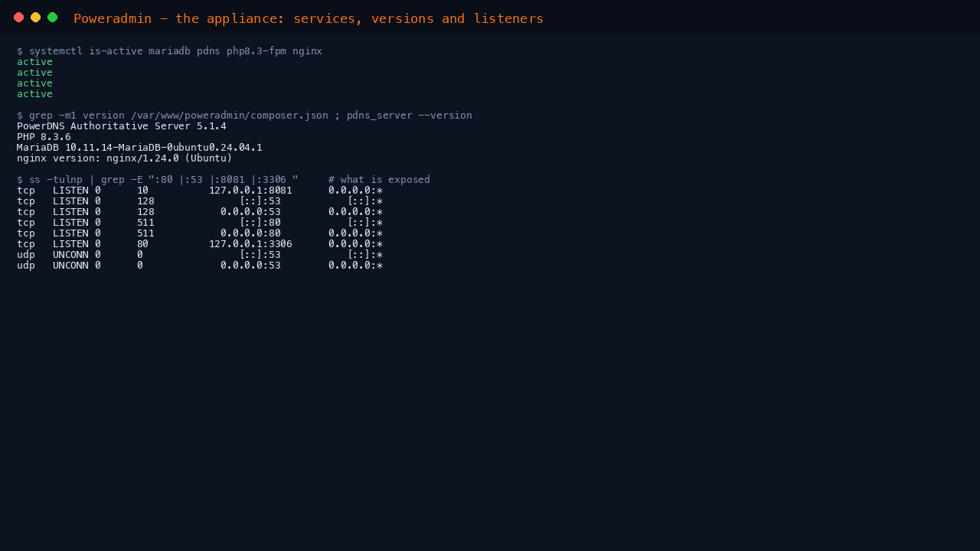Viewport: 980px width, 551px height.
Task: Click backlog 511 in the 0.0.0.0:80 row
Action: [x=146, y=233]
